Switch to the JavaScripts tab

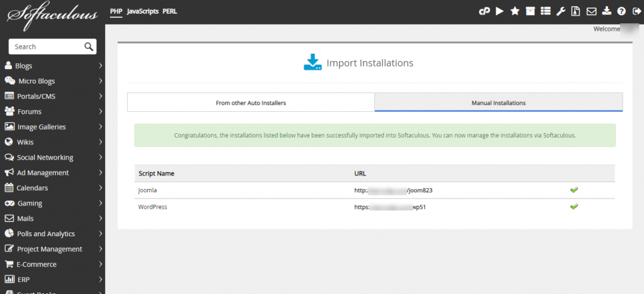[x=143, y=11]
